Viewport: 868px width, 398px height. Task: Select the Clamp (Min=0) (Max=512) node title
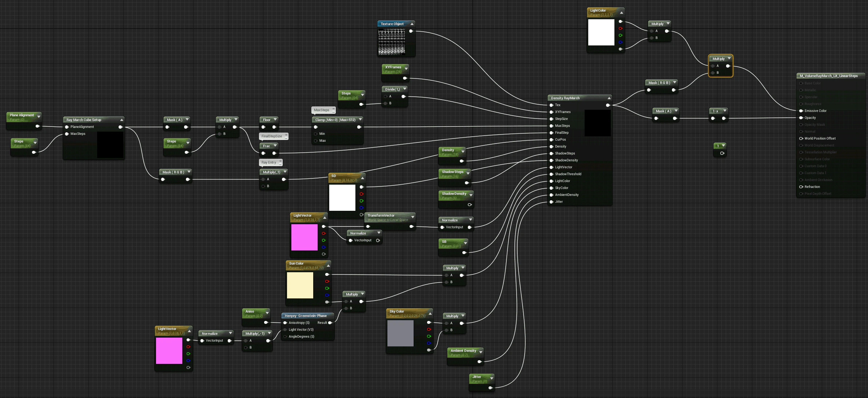coord(335,120)
